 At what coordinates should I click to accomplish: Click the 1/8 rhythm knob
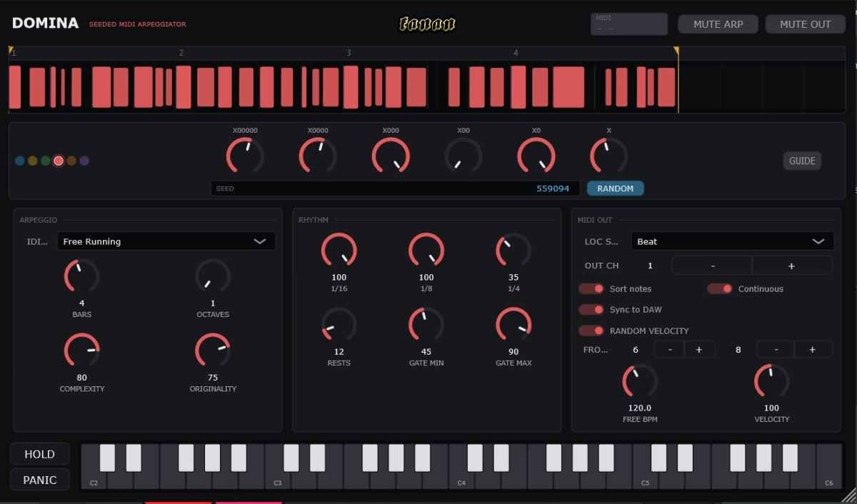(426, 251)
